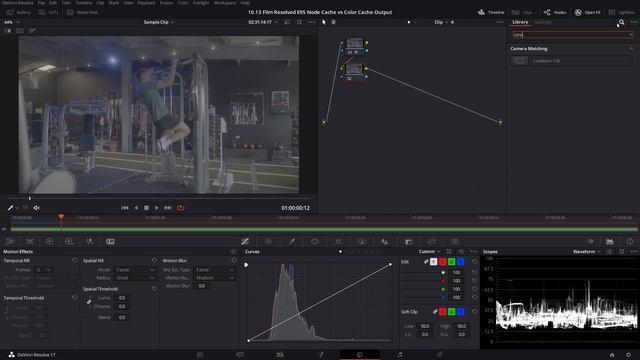Click Spatial Threshold Luma value field

point(122,298)
